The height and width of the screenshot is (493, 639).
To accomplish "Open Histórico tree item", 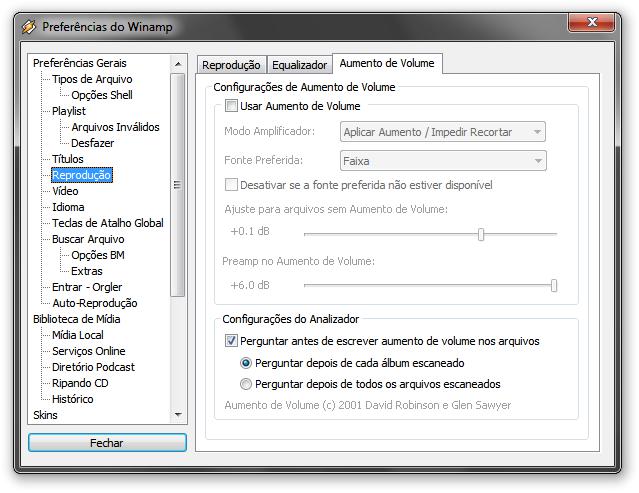I will click(x=73, y=399).
